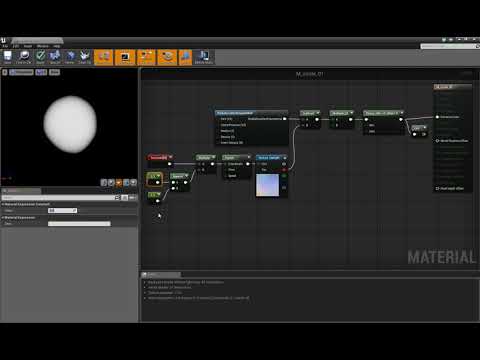Select first preview shape icon below viewport

point(104,182)
